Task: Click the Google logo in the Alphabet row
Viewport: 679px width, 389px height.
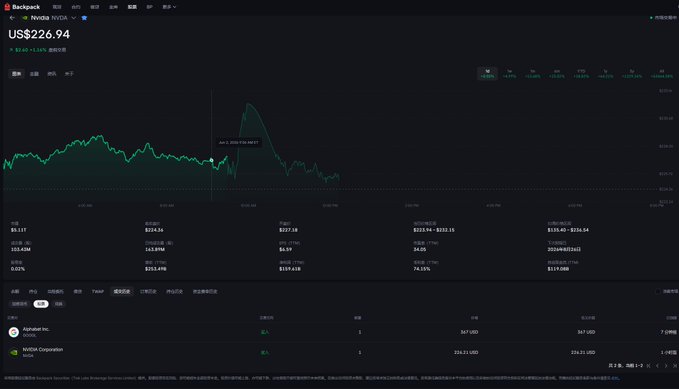Action: [13, 332]
